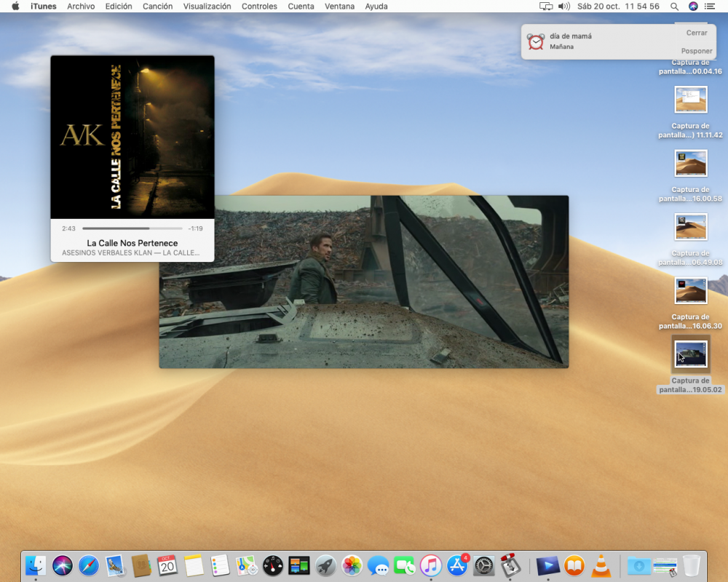Open Launchpad rocket icon in Dock
This screenshot has height=582, width=728.
tap(325, 566)
